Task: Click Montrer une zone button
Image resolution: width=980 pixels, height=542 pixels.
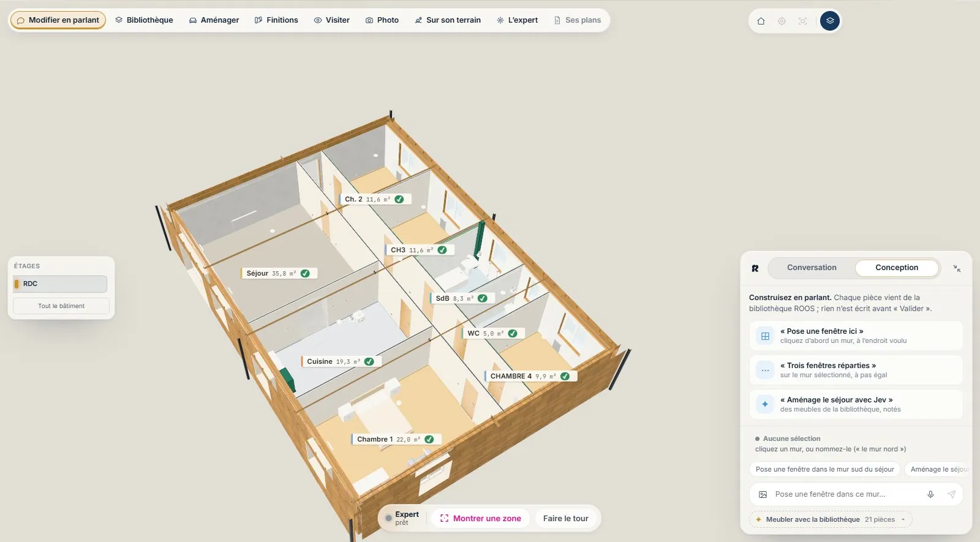Action: [481, 518]
